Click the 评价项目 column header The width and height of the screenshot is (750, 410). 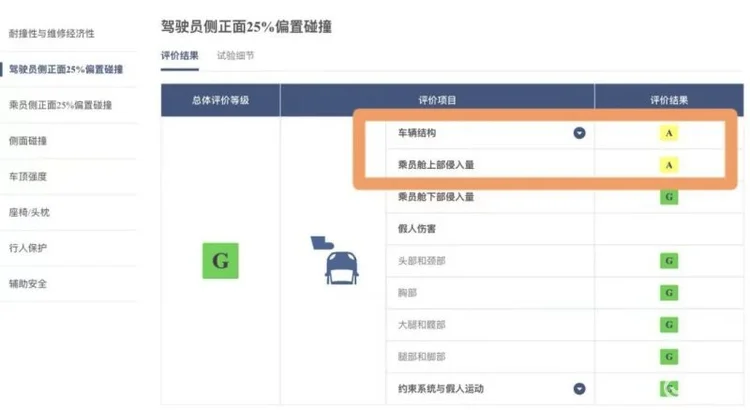(437, 100)
